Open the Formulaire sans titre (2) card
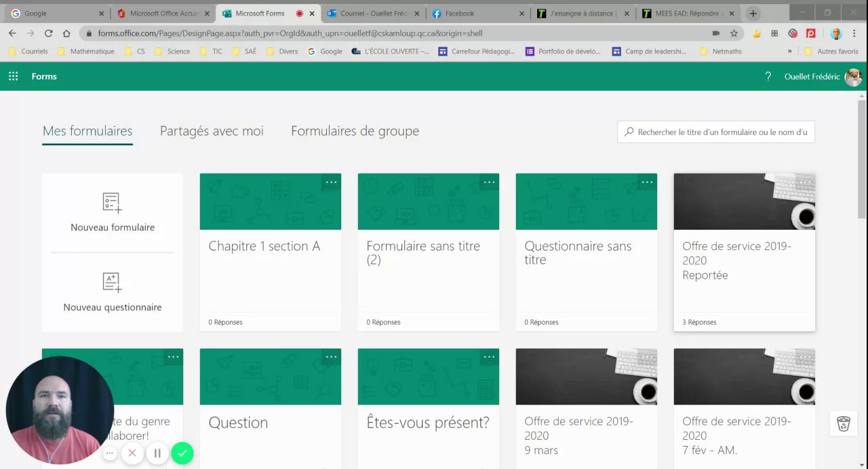Image resolution: width=868 pixels, height=469 pixels. point(429,252)
